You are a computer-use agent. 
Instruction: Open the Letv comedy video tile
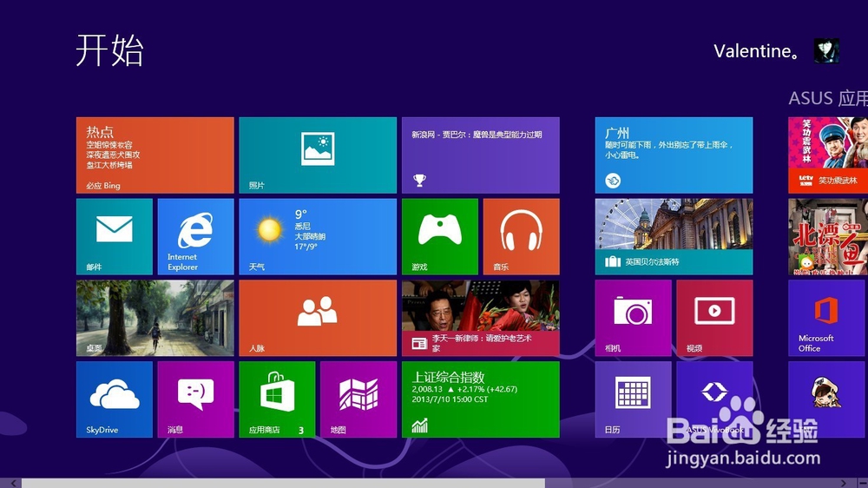tap(828, 155)
